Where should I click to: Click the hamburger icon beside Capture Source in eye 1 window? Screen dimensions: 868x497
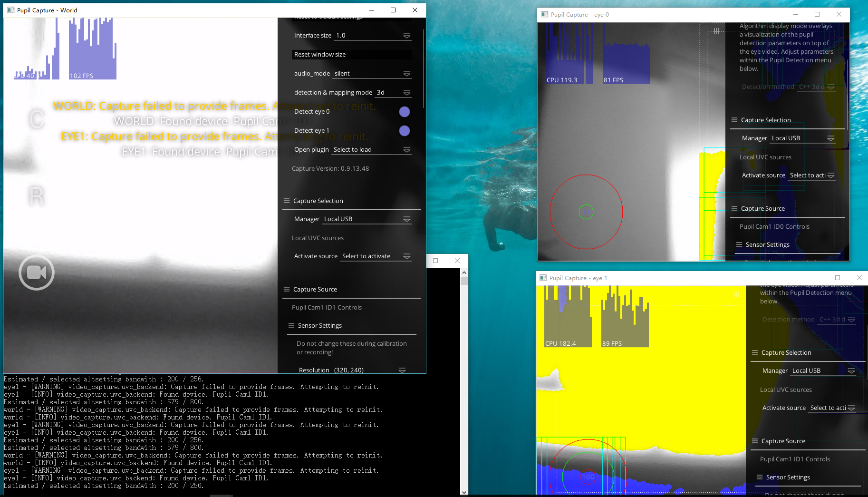755,441
